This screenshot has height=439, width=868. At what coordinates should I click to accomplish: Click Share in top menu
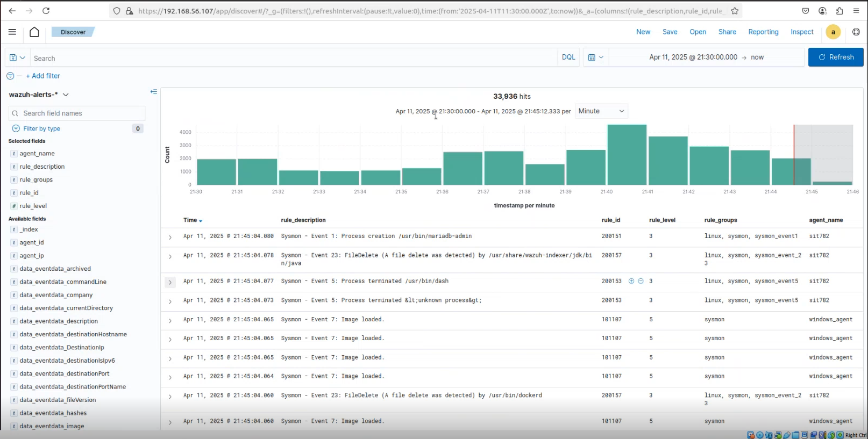point(727,32)
